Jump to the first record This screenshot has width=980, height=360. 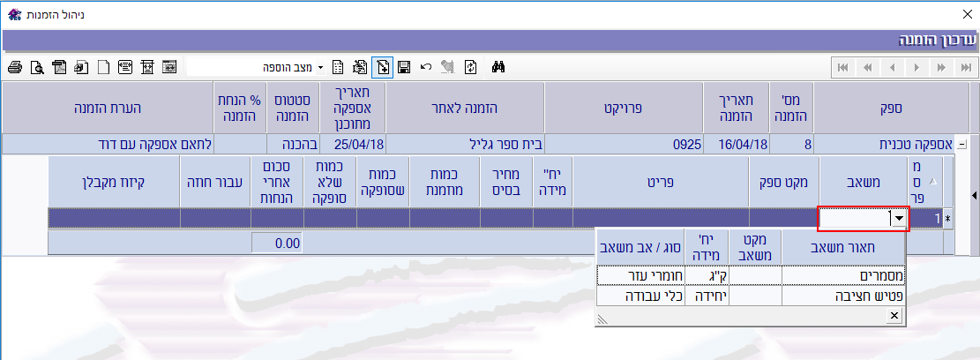pos(843,67)
